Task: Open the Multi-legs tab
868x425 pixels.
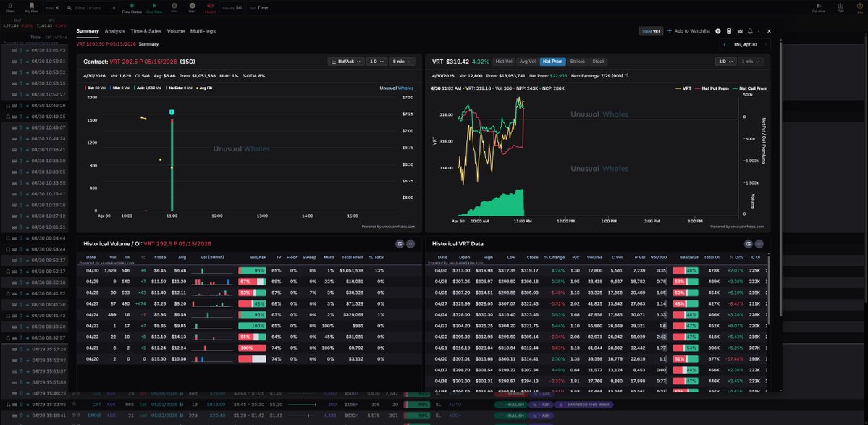Action: pyautogui.click(x=203, y=31)
